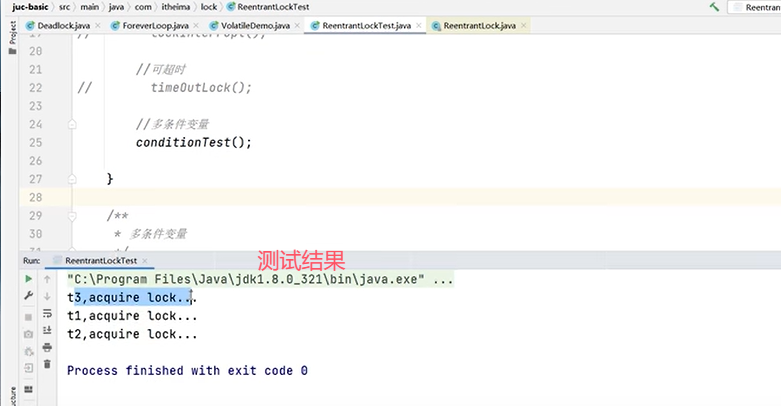781x406 pixels.
Task: Click com breadcrumb segment
Action: 143,7
